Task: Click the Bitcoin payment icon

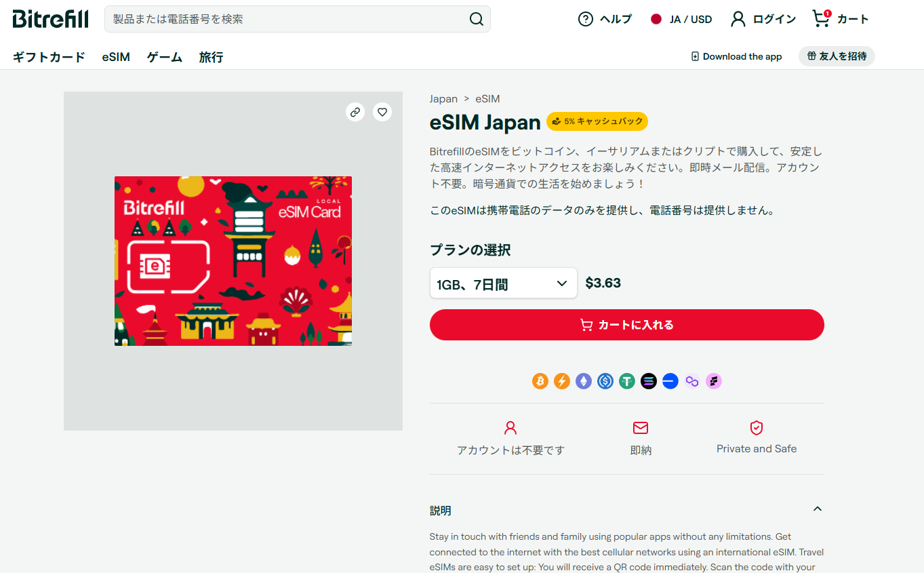Action: pyautogui.click(x=540, y=381)
